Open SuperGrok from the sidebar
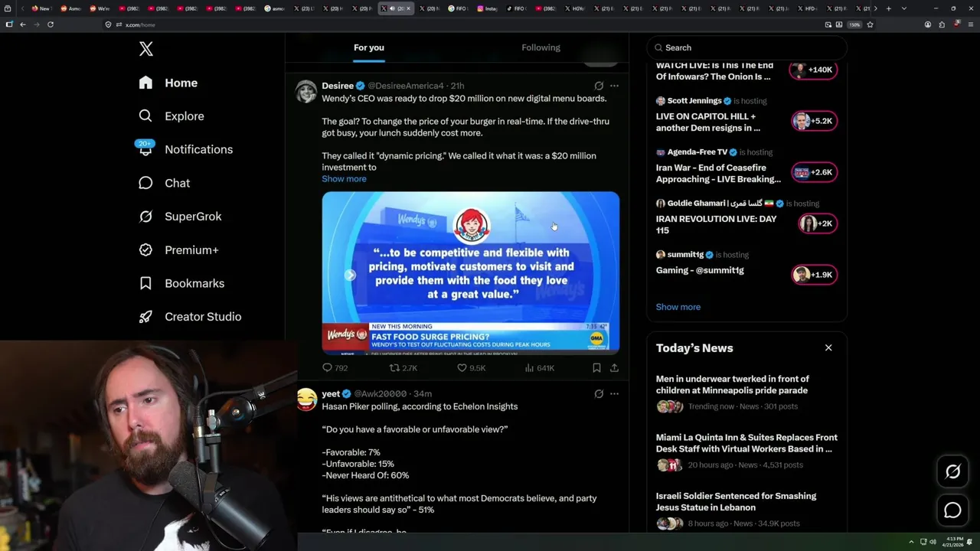 click(180, 217)
